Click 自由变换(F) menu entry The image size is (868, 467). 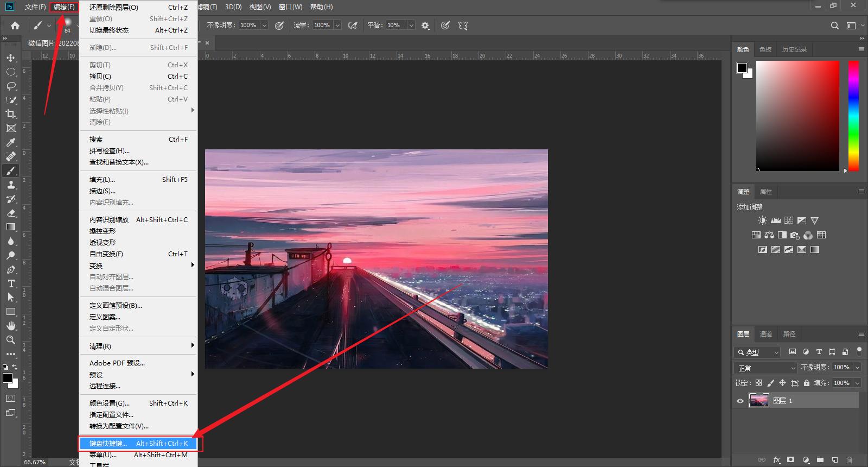pyautogui.click(x=106, y=254)
